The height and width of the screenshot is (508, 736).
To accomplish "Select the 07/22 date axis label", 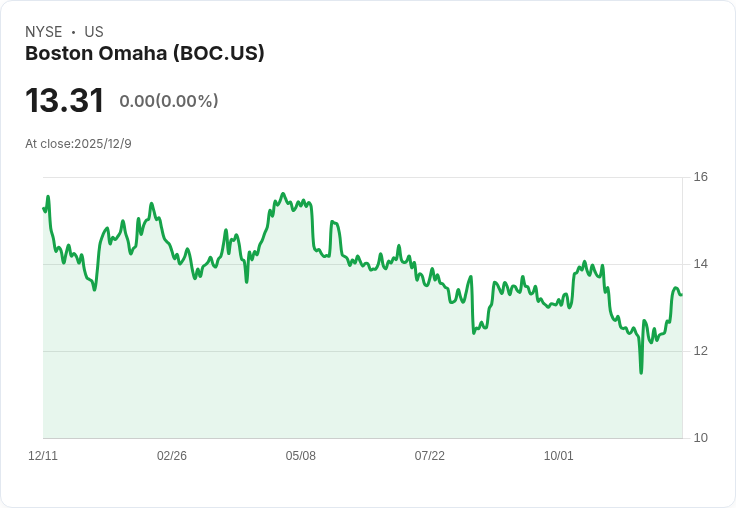I will tap(429, 455).
